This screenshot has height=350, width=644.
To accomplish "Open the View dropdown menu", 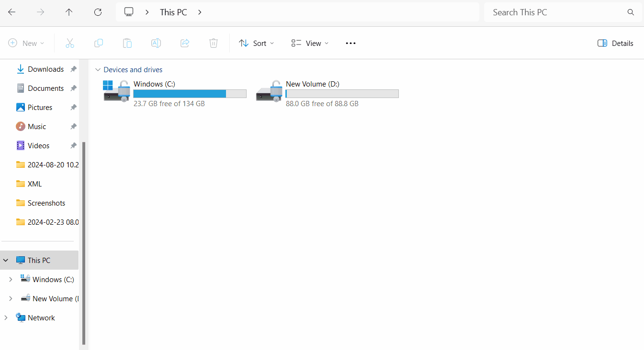I will [310, 43].
